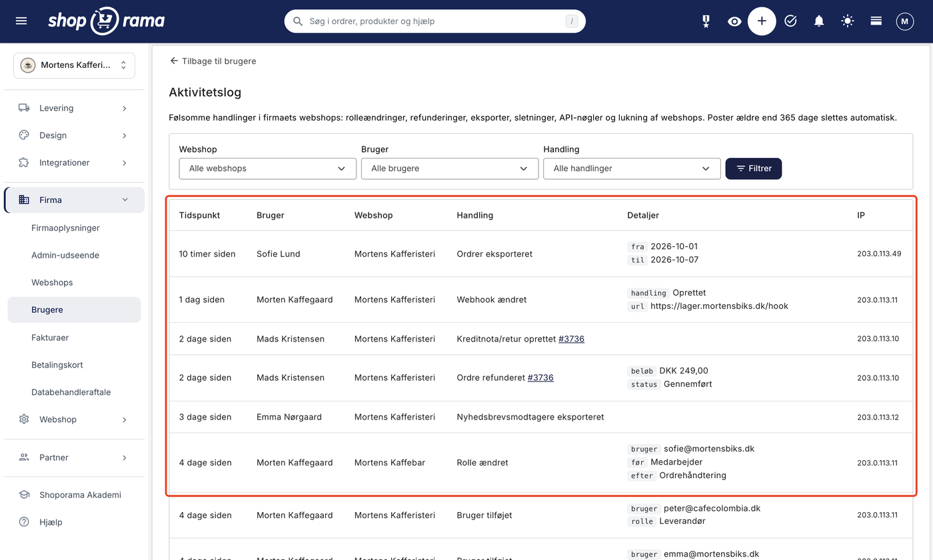Click the Design palette icon

(24, 135)
